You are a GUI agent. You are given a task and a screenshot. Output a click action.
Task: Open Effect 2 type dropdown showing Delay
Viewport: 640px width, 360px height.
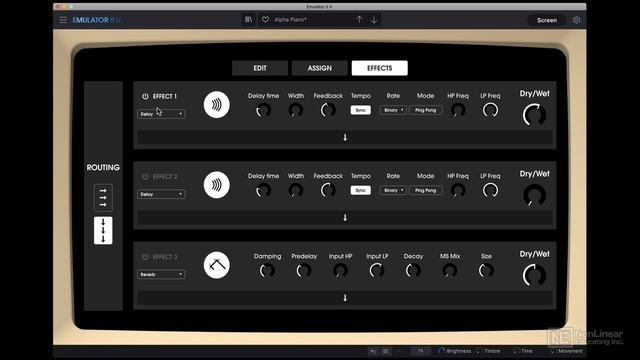pyautogui.click(x=161, y=194)
